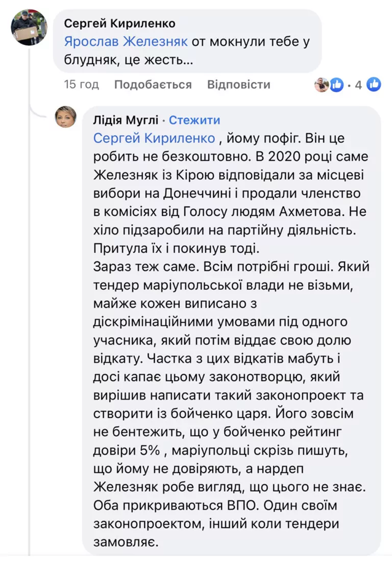The height and width of the screenshot is (561, 392).
Task: Click the reply line mentioning "довіри 5%"
Action: tap(221, 450)
